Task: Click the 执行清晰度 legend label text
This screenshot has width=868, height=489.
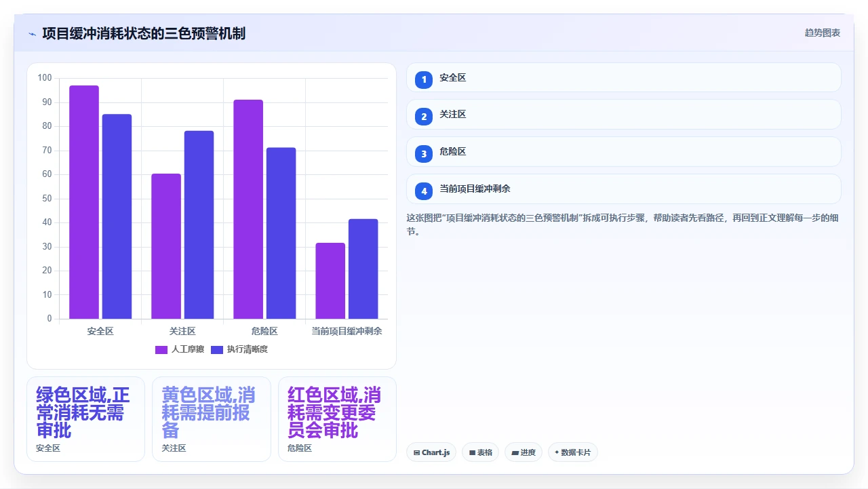Action: (248, 349)
